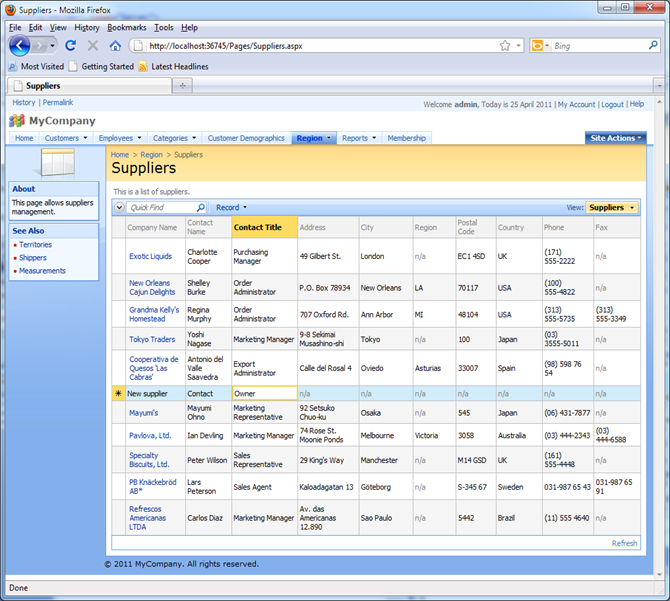Click the Home icon in the Firefox toolbar
The image size is (670, 601).
click(115, 46)
